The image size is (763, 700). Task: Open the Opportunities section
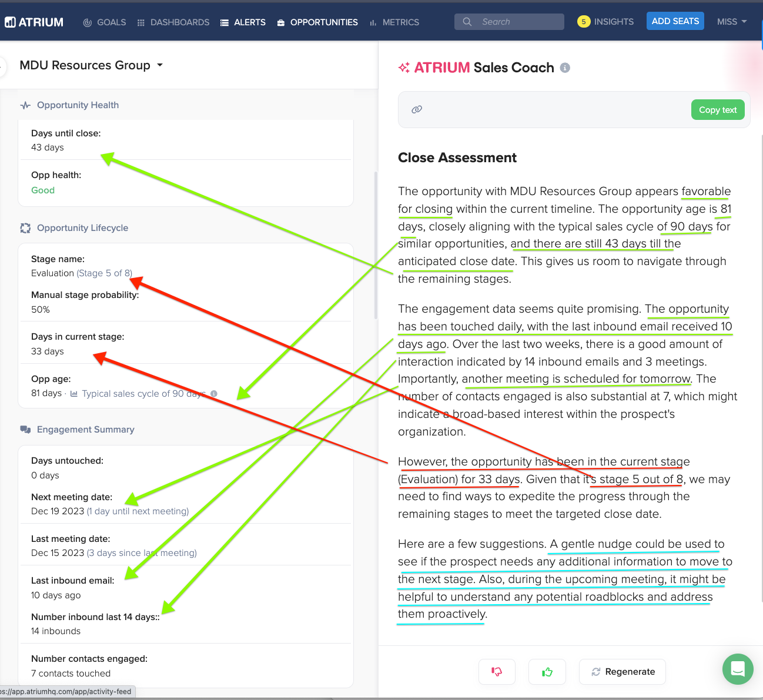click(x=317, y=22)
